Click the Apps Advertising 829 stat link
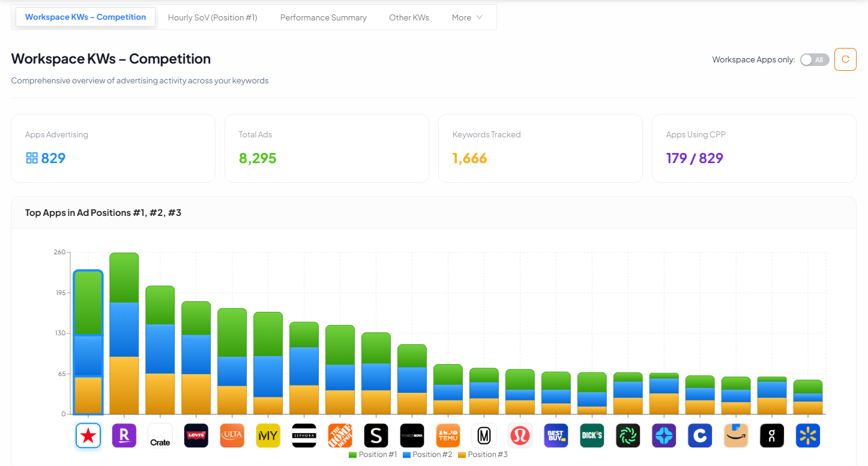This screenshot has height=466, width=868. click(46, 158)
